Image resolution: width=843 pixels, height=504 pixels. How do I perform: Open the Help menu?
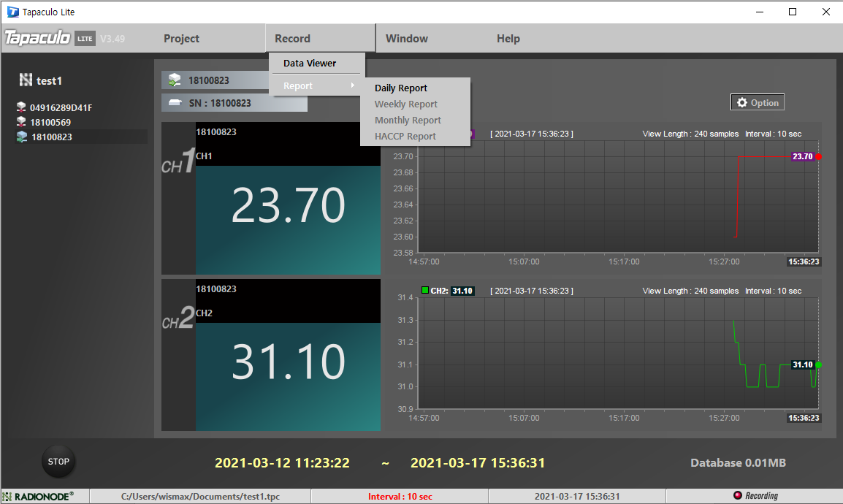pyautogui.click(x=508, y=39)
